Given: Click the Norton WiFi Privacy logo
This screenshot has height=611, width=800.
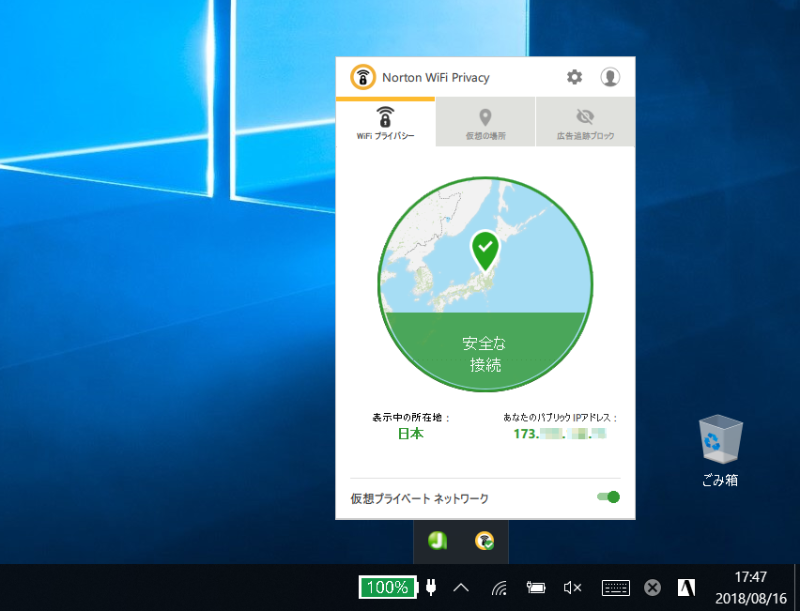Looking at the screenshot, I should tap(363, 77).
